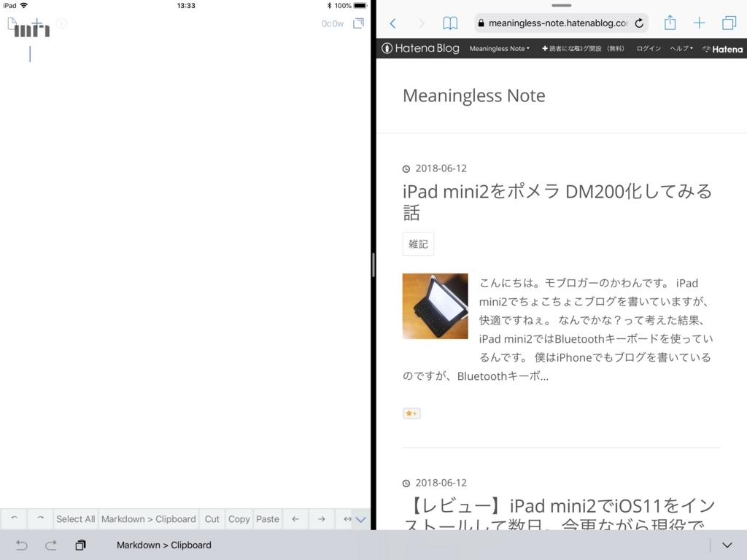Click ログイン in Hatena header
Screen dimensions: 747x560
(x=649, y=49)
